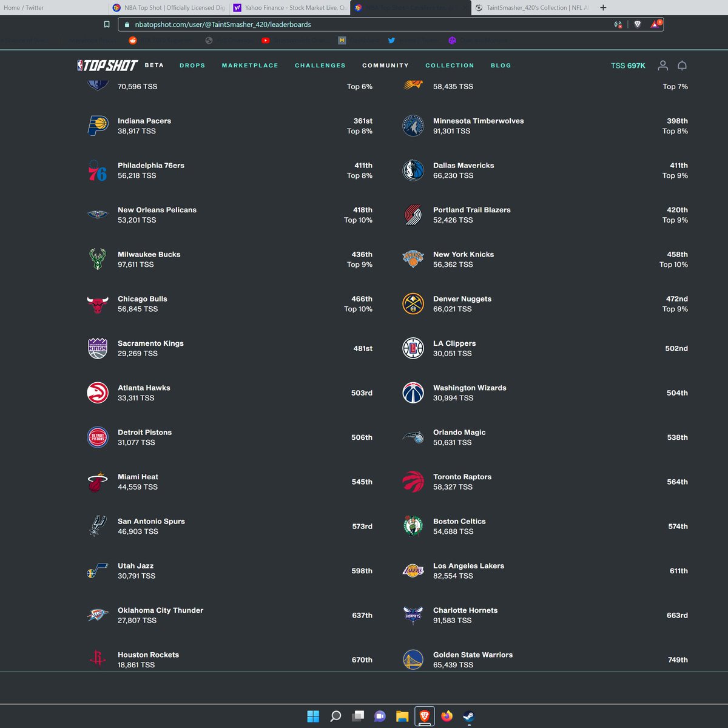Screen dimensions: 728x728
Task: Open the Brave Shields lion icon
Action: 638,24
